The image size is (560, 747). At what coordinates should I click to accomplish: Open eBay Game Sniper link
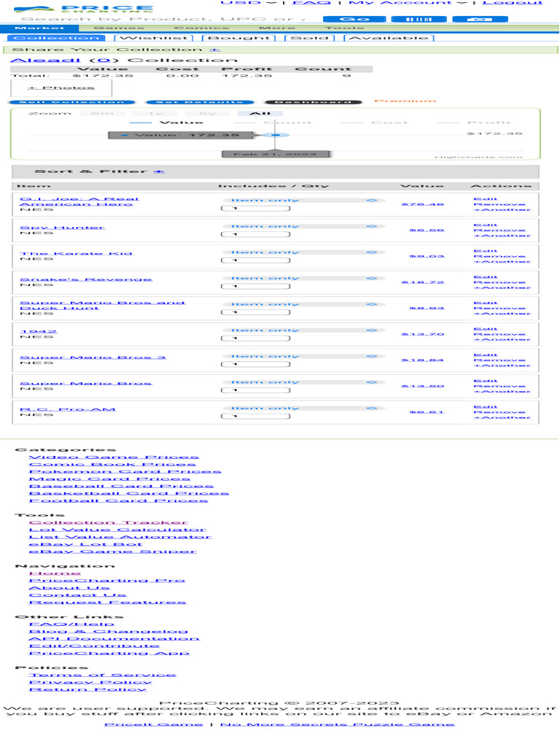click(112, 551)
